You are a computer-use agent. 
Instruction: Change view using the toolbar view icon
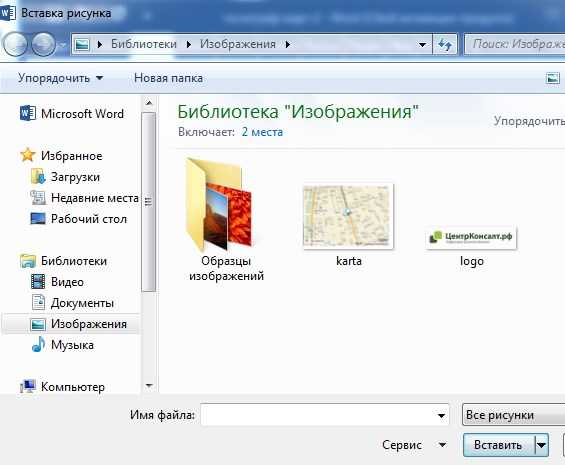pyautogui.click(x=552, y=78)
